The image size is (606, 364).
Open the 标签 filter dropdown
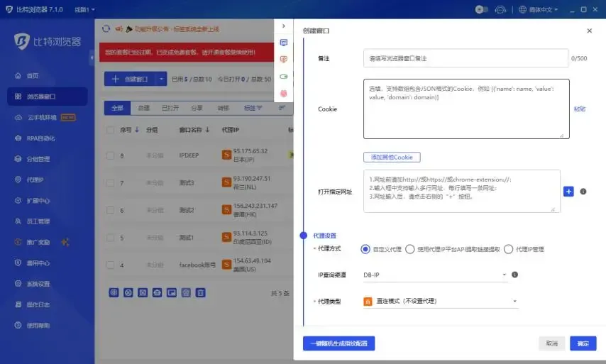[253, 108]
